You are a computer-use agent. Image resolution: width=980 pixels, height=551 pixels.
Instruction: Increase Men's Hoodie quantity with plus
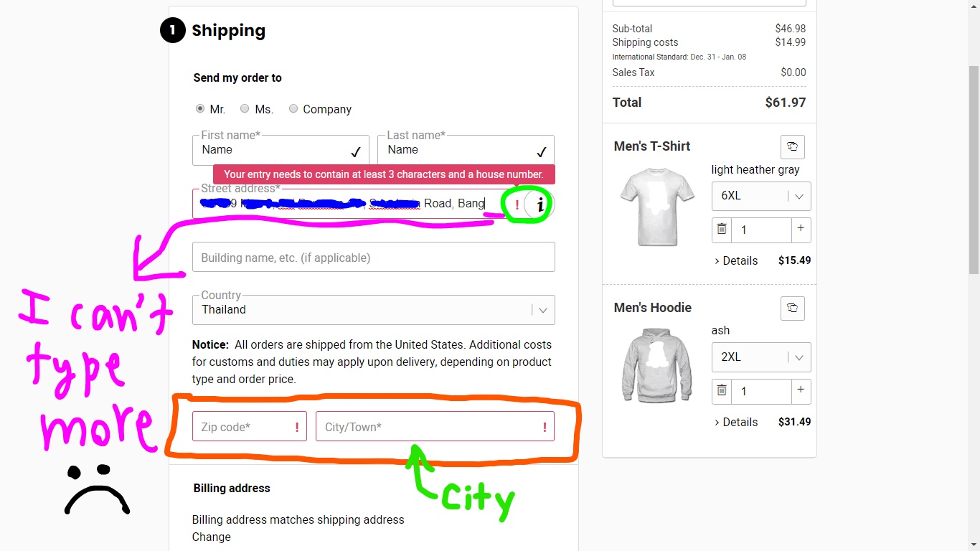click(x=801, y=391)
